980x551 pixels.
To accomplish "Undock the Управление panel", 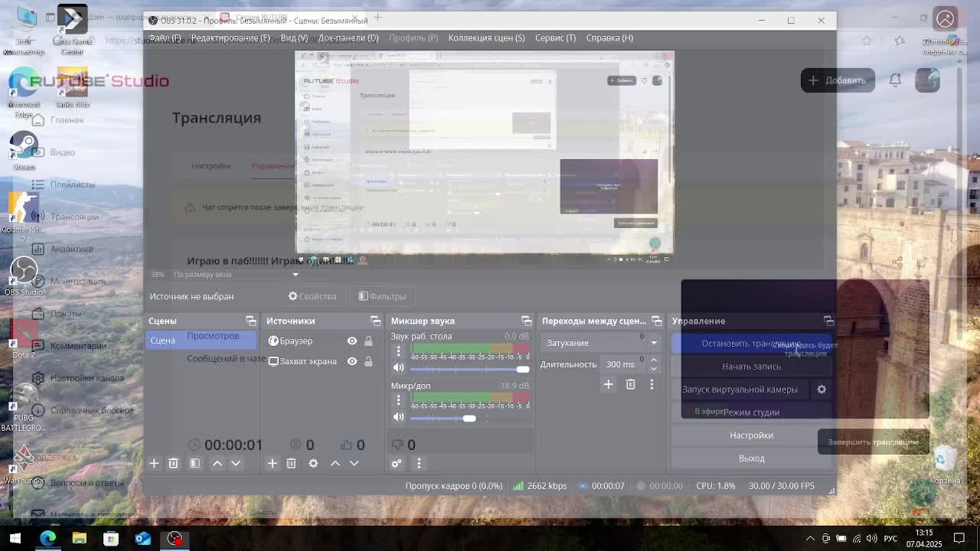I will (x=828, y=321).
